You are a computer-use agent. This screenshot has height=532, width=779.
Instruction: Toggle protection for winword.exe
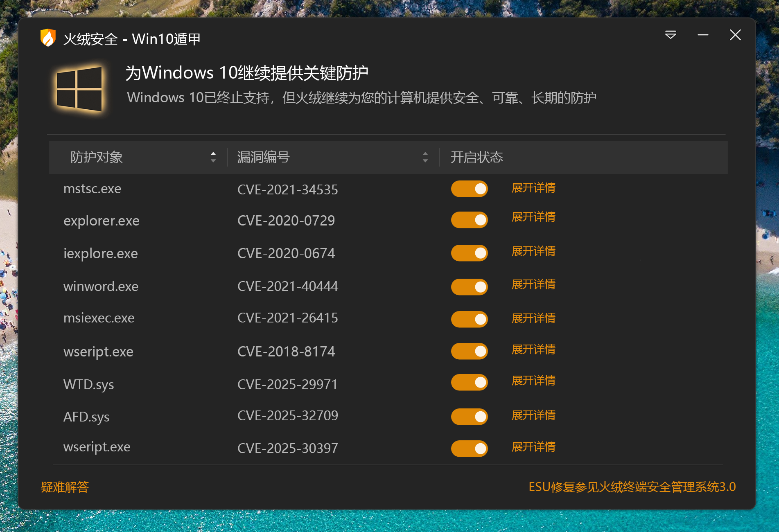click(x=470, y=287)
